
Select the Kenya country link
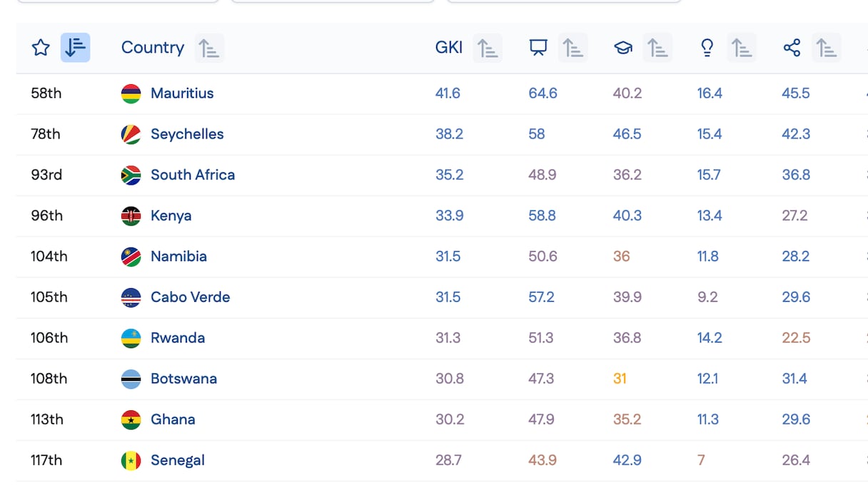click(171, 215)
